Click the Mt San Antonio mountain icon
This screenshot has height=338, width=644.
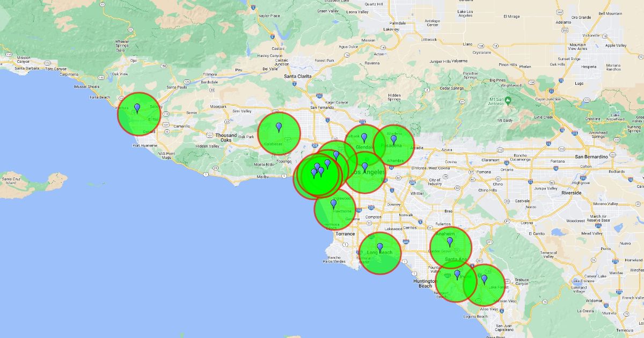coord(507,99)
